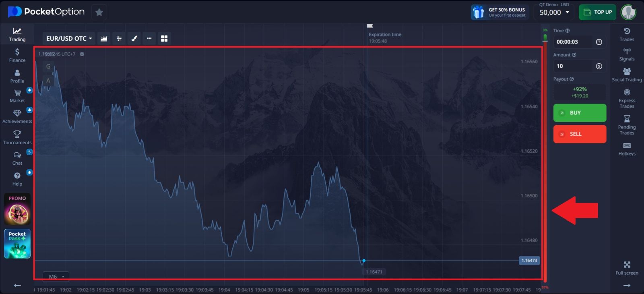
Task: Toggle amount currency using dollar icon
Action: point(599,66)
